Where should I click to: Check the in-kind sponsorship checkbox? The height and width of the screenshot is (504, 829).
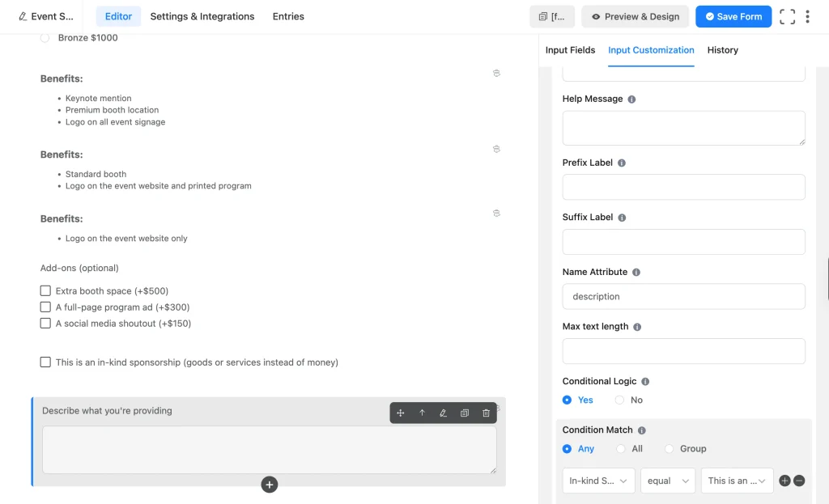pos(45,362)
